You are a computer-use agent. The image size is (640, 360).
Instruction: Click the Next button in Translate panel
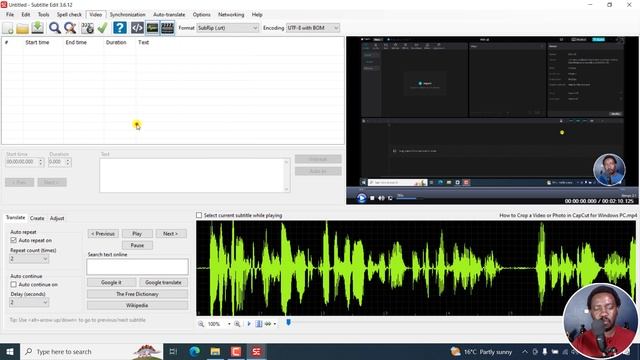tap(171, 234)
